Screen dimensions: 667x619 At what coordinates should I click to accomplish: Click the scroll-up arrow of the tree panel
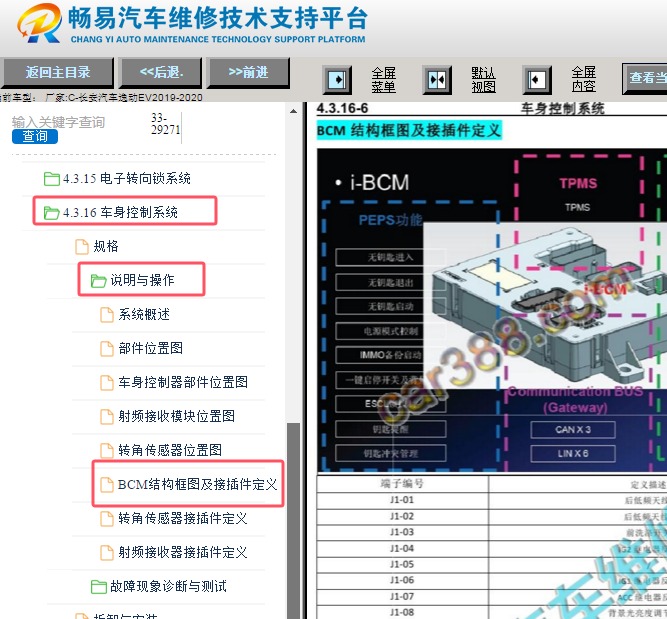point(294,111)
